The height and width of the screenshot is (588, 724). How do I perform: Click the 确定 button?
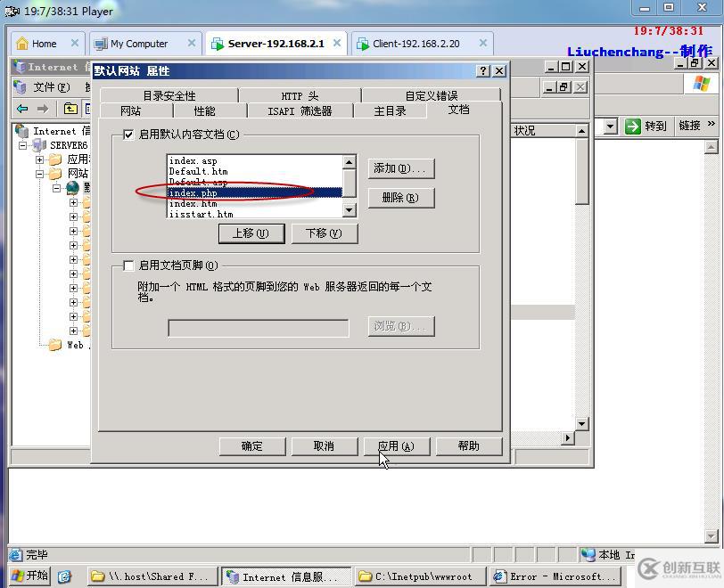(252, 446)
